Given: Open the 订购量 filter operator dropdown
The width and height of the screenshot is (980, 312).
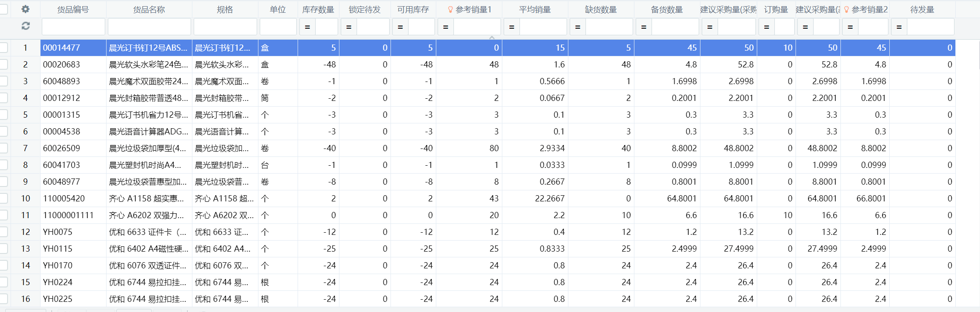Looking at the screenshot, I should 766,27.
